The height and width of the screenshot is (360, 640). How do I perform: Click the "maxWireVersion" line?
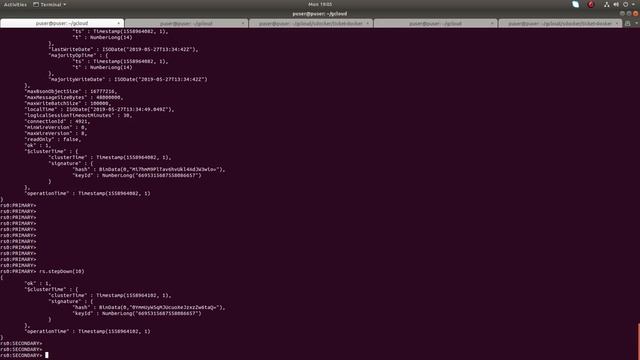(56, 133)
